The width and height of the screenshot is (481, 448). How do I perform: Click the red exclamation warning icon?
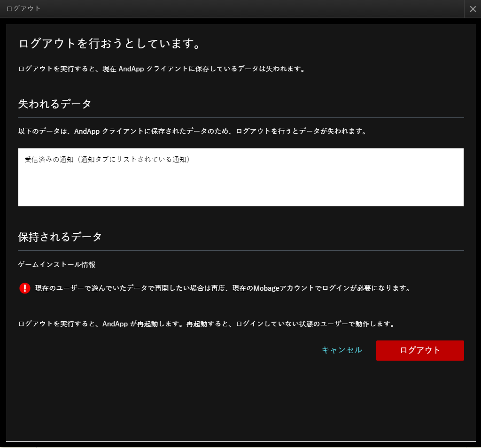click(25, 288)
